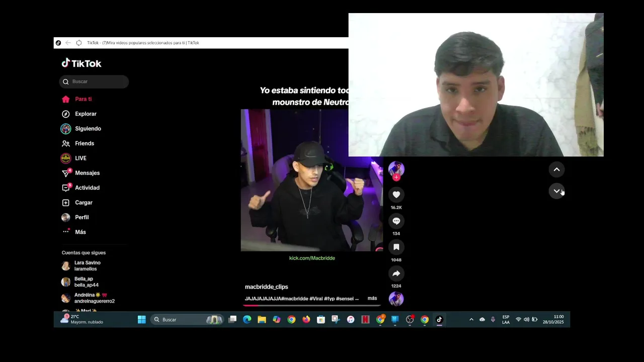The image size is (644, 362).
Task: Open OneDrive cloud tray icon
Action: tap(482, 319)
